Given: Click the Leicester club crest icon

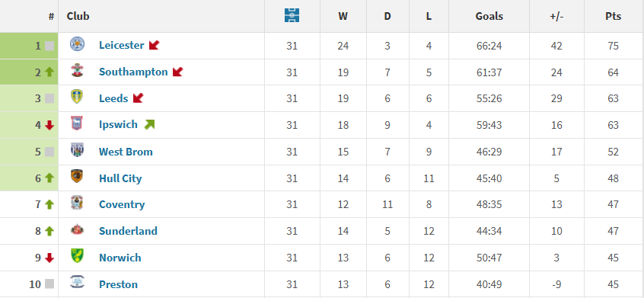Looking at the screenshot, I should (x=77, y=44).
